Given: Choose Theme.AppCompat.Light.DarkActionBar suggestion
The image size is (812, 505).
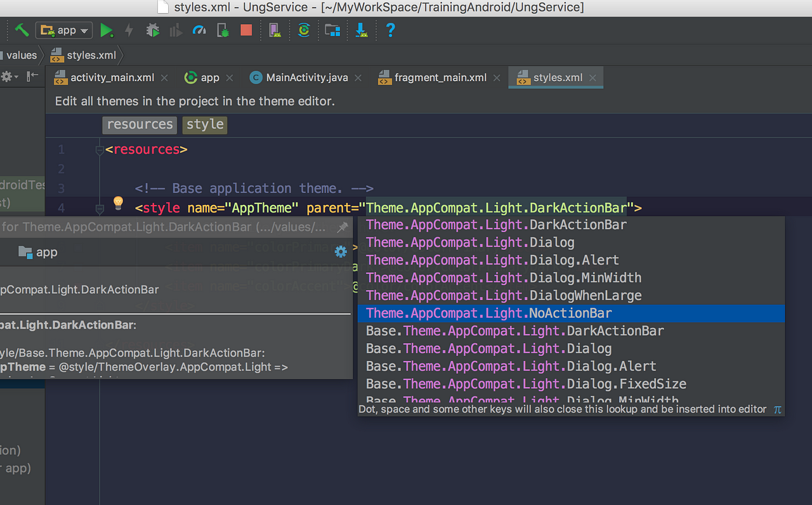Looking at the screenshot, I should (571, 225).
